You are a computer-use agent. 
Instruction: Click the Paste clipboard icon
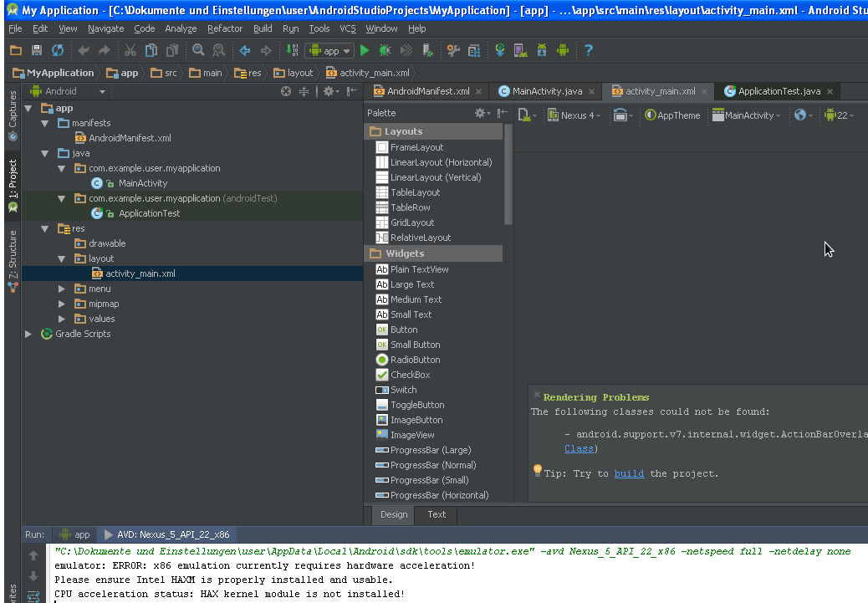point(173,50)
